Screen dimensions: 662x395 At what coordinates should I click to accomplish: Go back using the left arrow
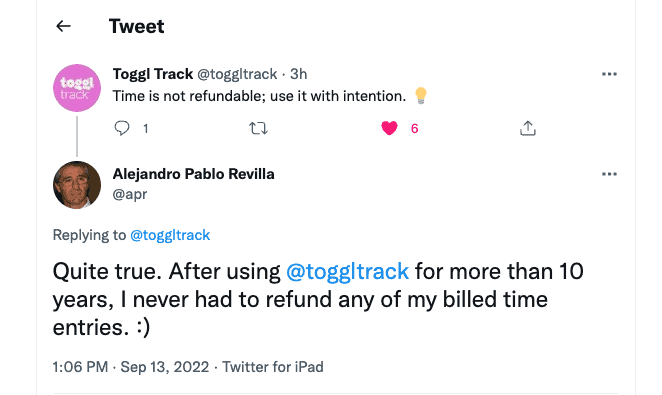coord(63,26)
